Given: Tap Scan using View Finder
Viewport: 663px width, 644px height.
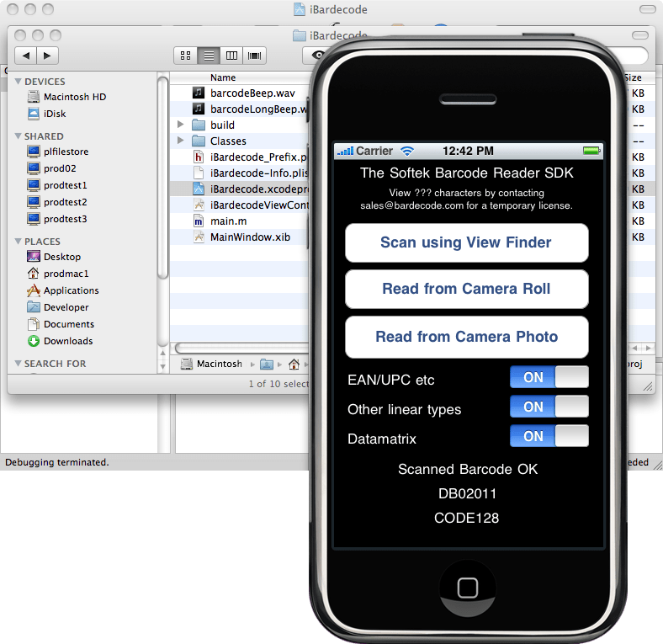Looking at the screenshot, I should tap(466, 243).
